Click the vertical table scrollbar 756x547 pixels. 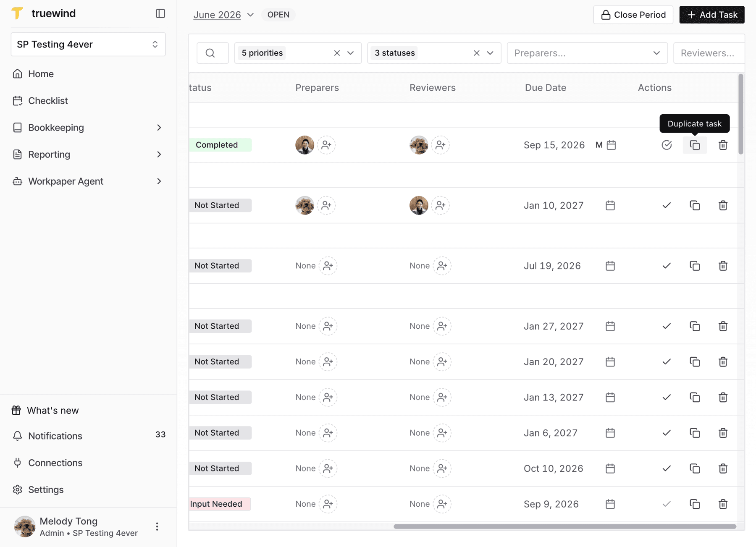[740, 114]
